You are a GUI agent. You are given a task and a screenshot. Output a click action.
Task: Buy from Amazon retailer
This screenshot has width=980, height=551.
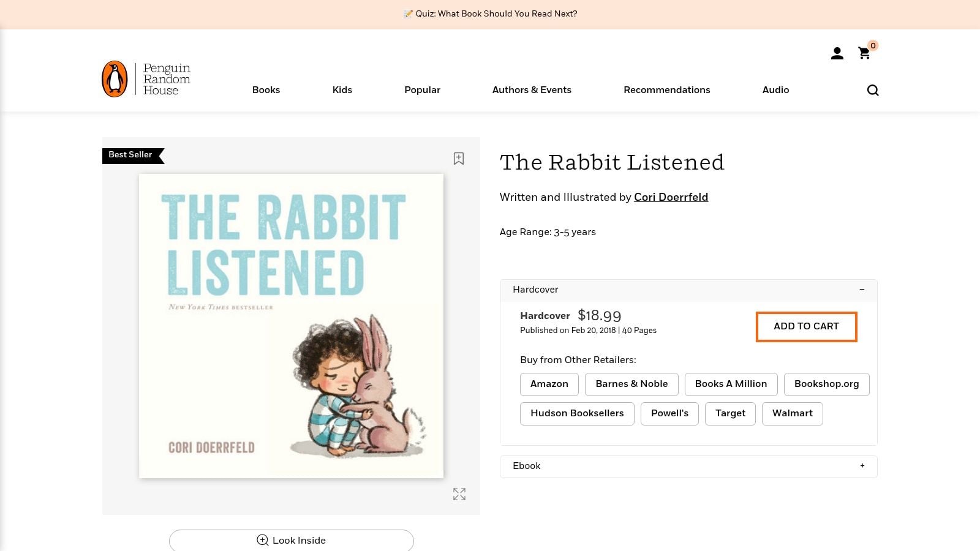click(549, 384)
